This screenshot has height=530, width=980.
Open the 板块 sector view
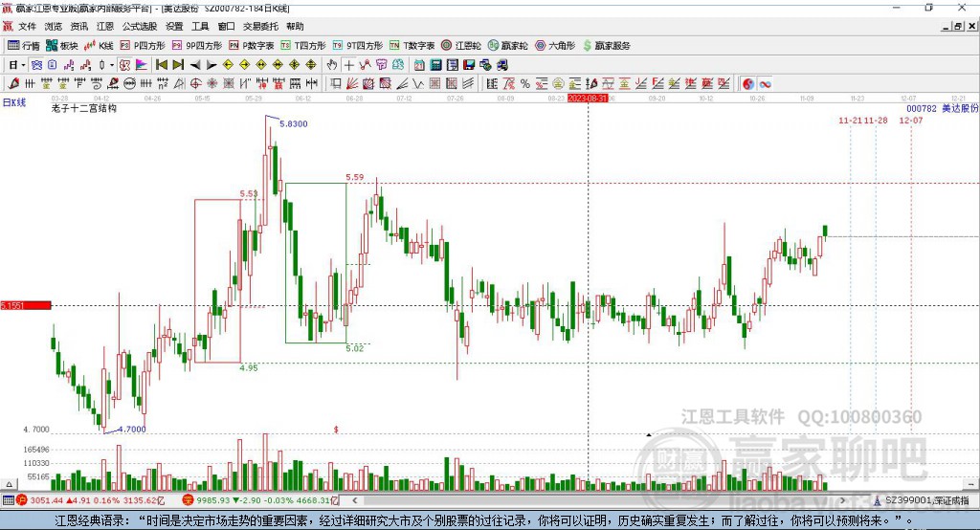(x=62, y=46)
